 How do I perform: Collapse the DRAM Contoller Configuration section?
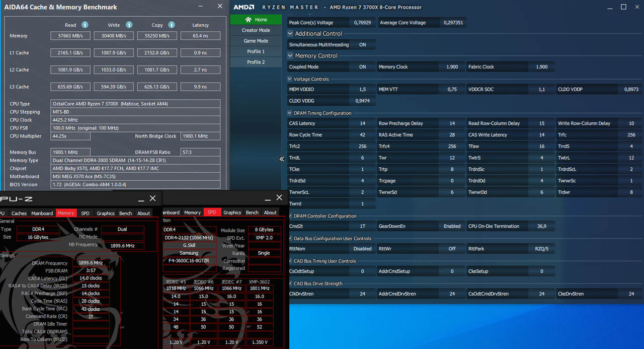(x=290, y=216)
